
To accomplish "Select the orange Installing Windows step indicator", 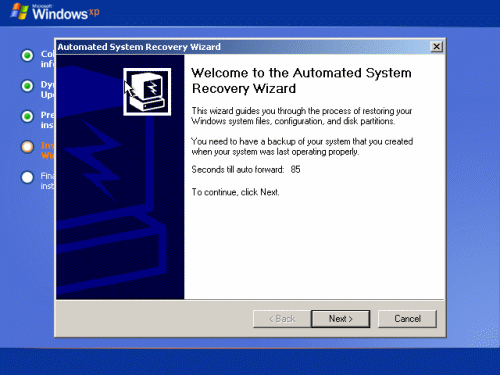I will [27, 147].
